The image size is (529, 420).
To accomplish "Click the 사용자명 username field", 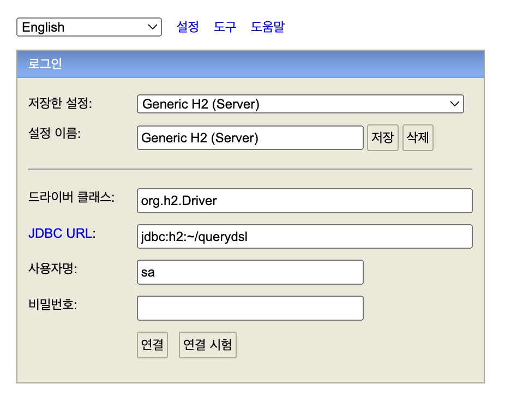I will pyautogui.click(x=250, y=272).
